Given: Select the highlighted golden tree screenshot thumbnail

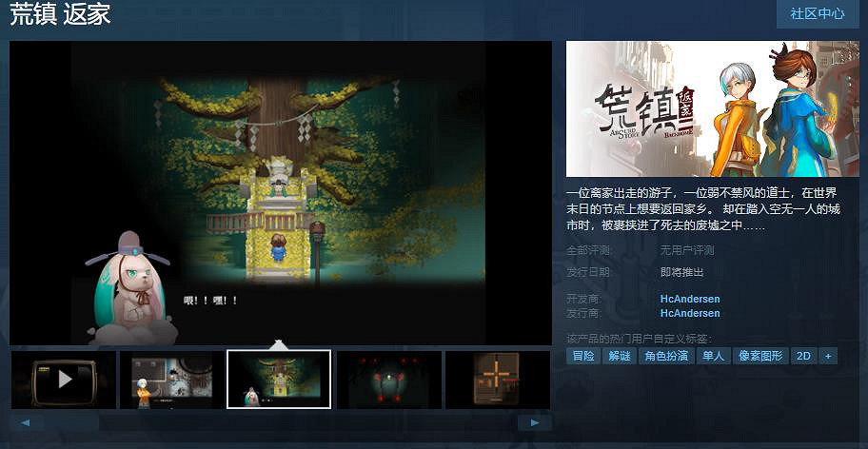Looking at the screenshot, I should coord(279,380).
